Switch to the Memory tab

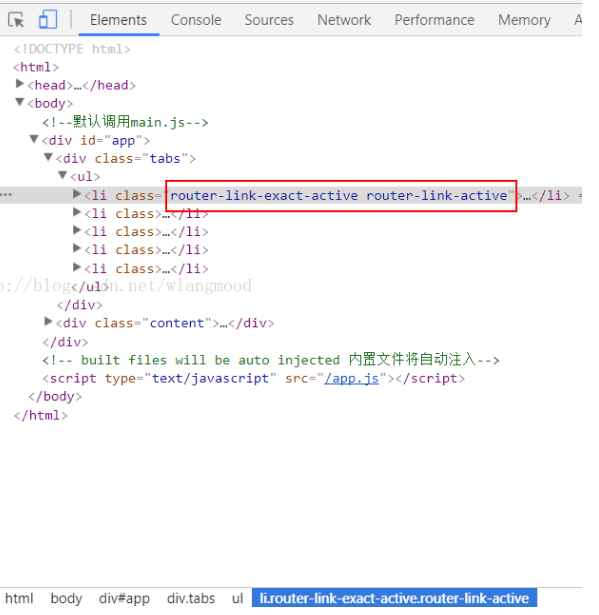[x=524, y=20]
